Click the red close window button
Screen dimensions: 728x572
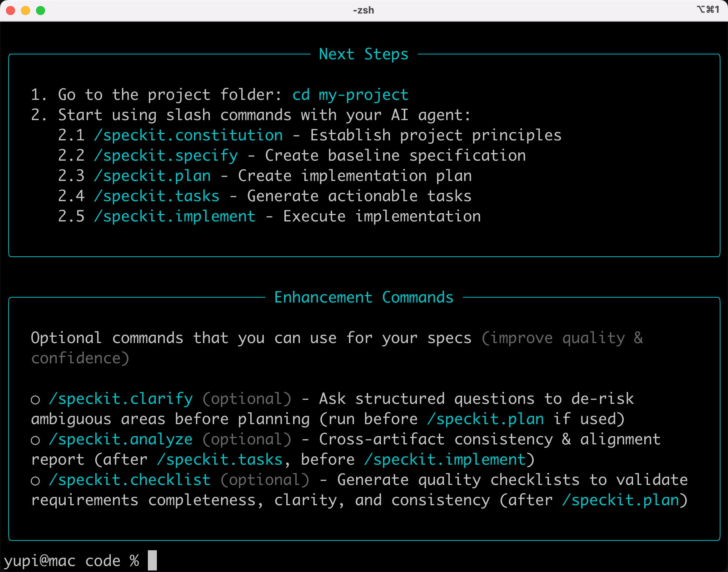click(x=11, y=11)
